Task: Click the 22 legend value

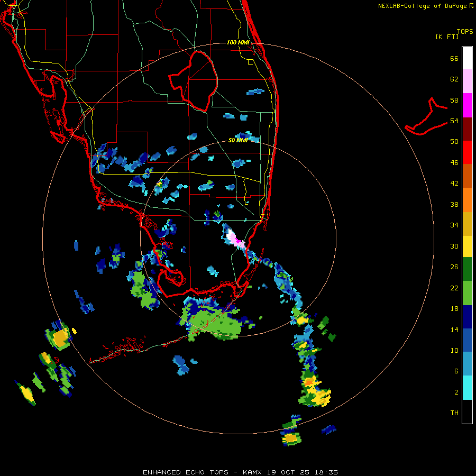Action: click(x=454, y=288)
